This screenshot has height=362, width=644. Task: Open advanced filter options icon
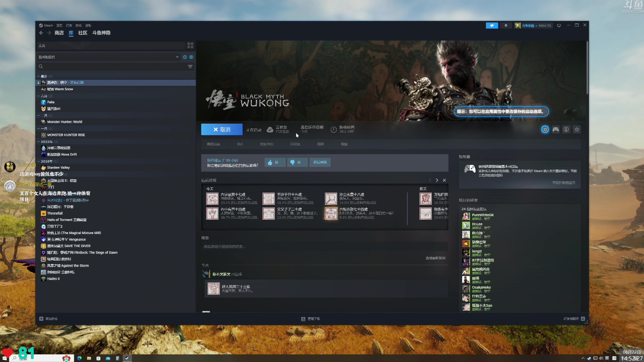click(x=190, y=66)
